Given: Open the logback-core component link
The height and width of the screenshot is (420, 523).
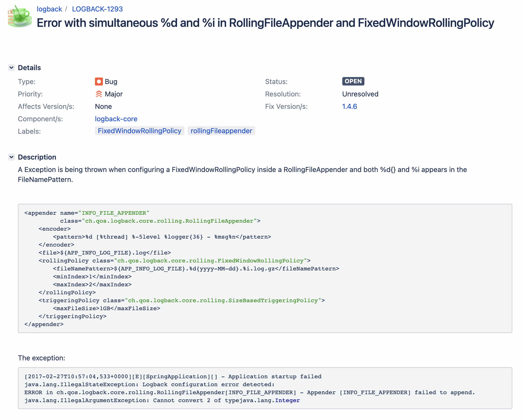Looking at the screenshot, I should pos(116,119).
